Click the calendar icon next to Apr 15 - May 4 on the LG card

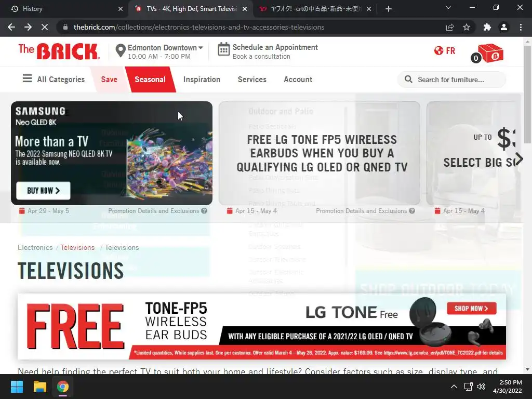click(230, 211)
